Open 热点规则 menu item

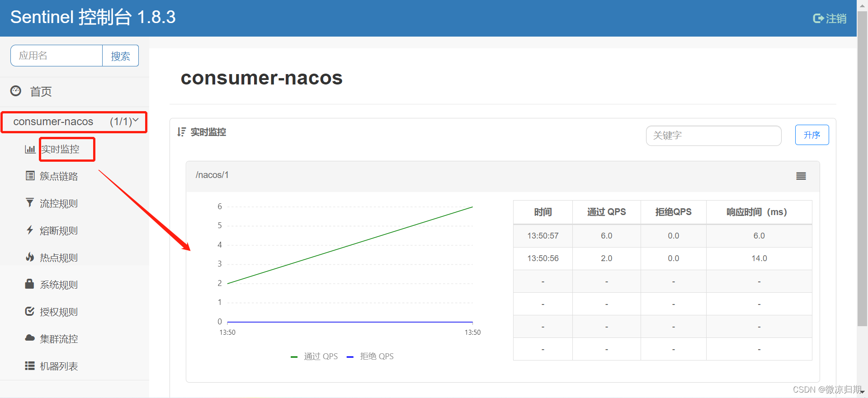coord(59,258)
